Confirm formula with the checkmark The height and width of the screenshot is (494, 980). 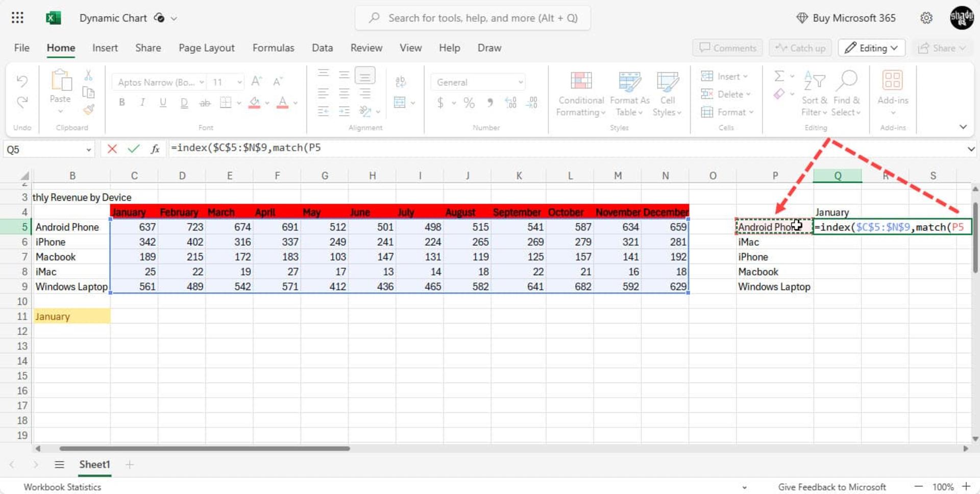134,149
